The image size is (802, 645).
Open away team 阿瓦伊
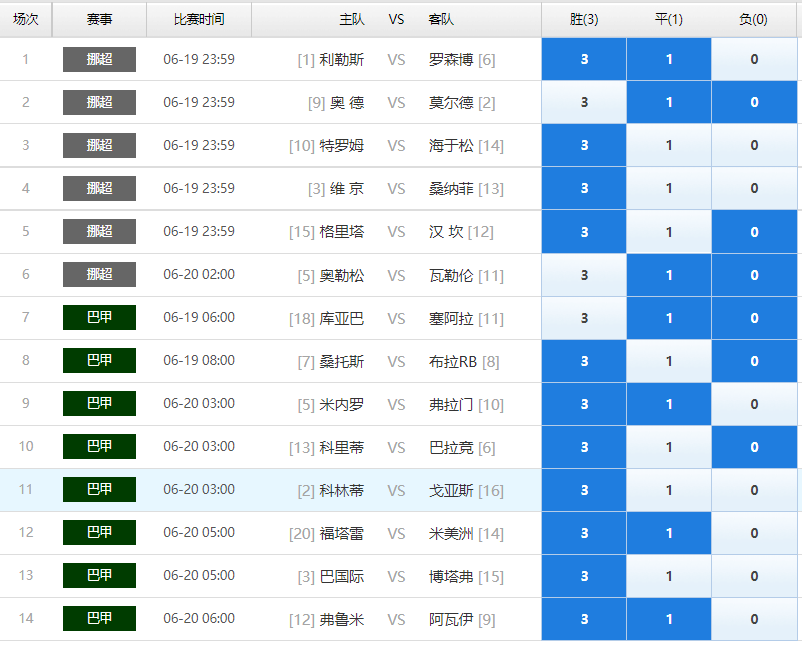click(451, 619)
